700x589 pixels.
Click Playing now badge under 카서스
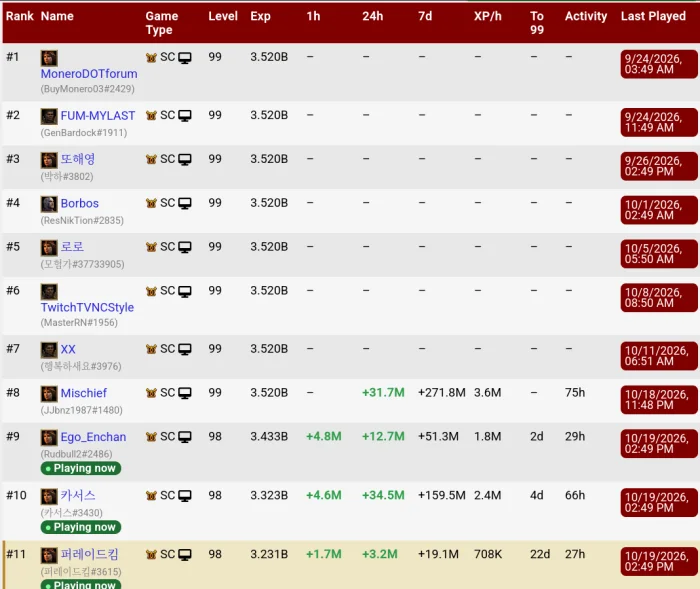click(81, 527)
